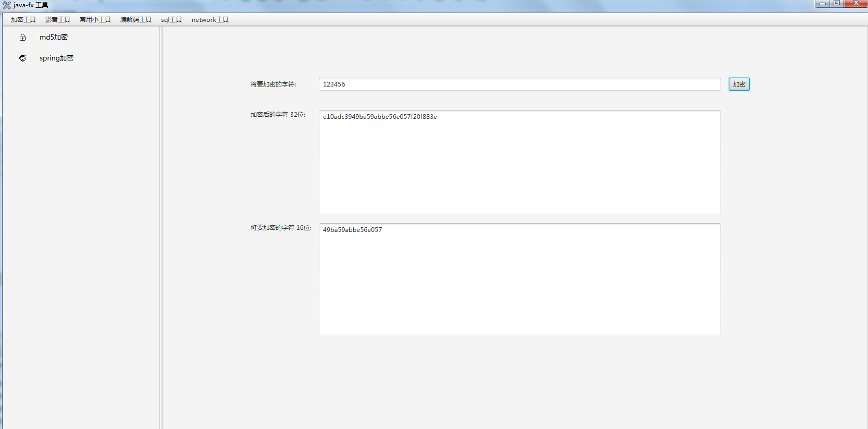
Task: Expand the network工具 menu
Action: [x=210, y=20]
